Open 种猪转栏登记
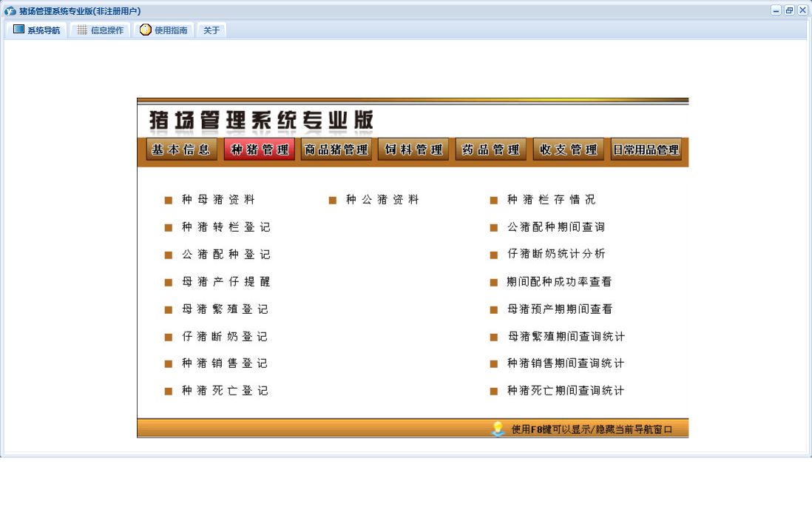The height and width of the screenshot is (530, 812). tap(226, 227)
